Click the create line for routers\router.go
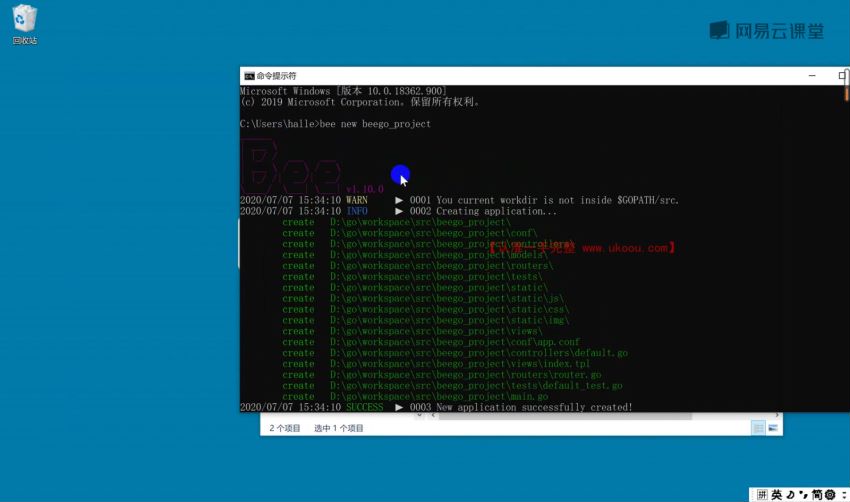Viewport: 850px width, 502px height. (x=442, y=375)
